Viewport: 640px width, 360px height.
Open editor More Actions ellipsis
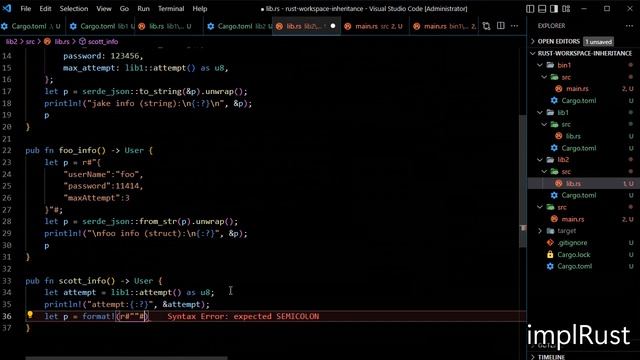tap(514, 26)
